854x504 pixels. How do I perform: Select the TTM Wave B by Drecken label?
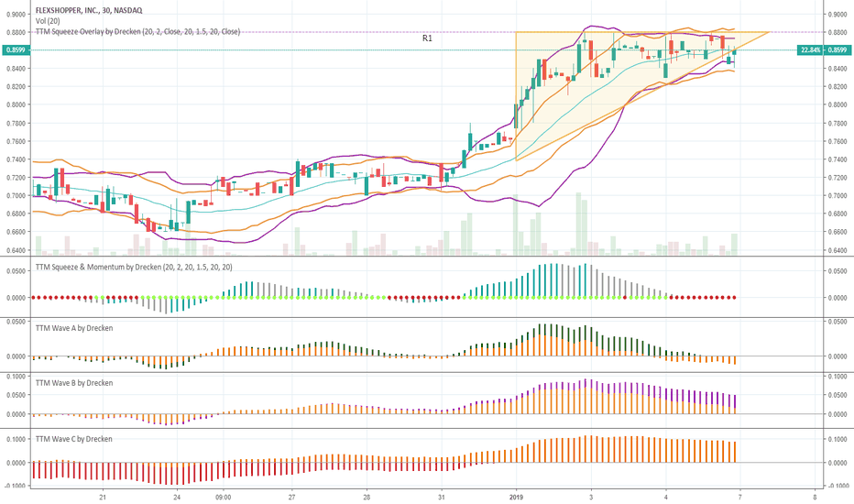(x=74, y=383)
